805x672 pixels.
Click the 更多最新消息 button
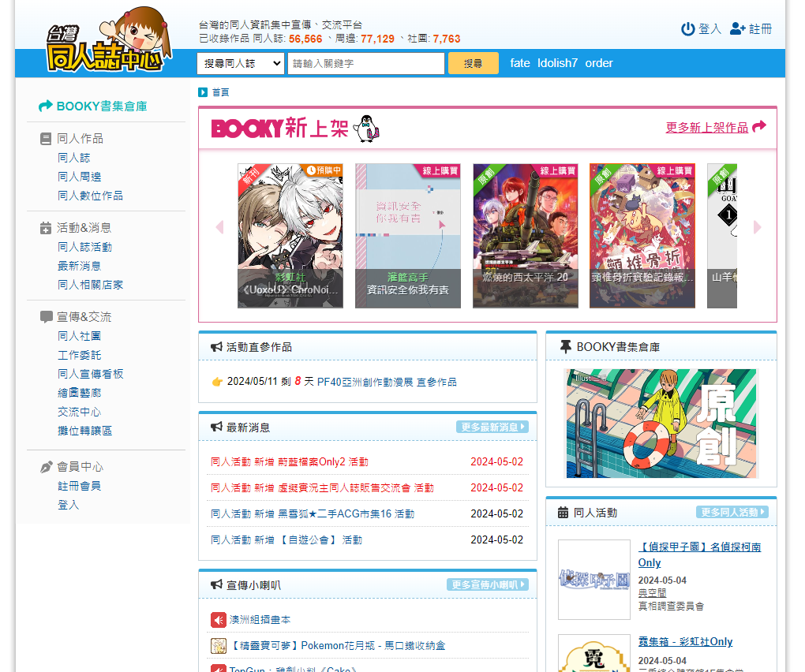pos(492,427)
